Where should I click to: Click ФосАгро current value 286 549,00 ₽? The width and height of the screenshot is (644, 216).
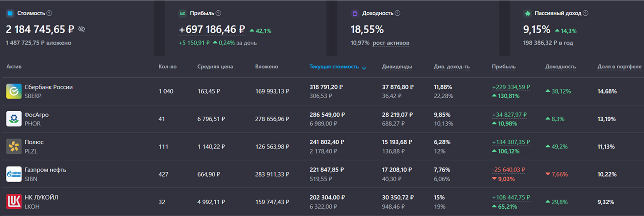click(327, 115)
